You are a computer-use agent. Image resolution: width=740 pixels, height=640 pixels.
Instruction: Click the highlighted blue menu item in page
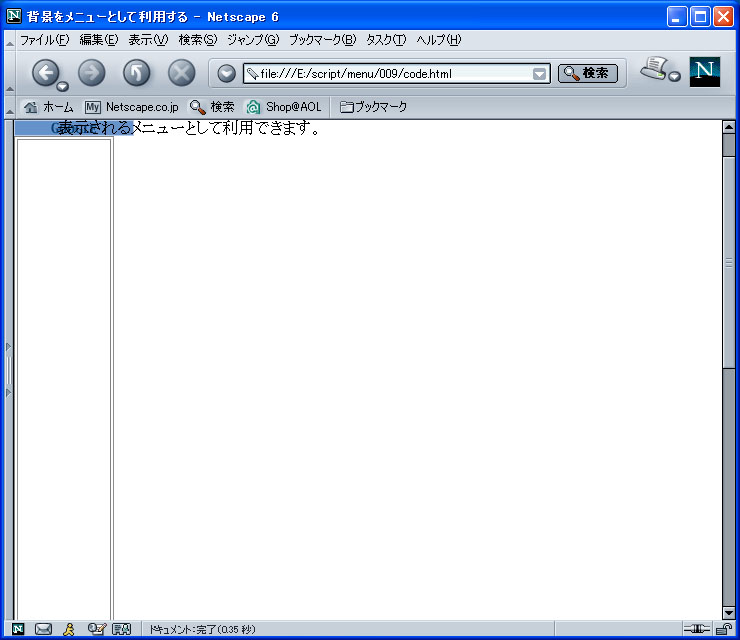click(x=74, y=128)
